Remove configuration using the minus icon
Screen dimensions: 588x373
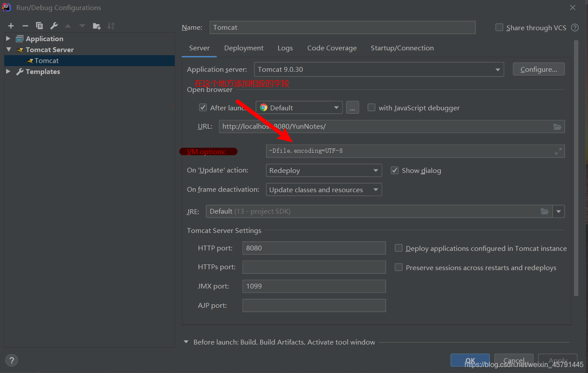pos(25,26)
